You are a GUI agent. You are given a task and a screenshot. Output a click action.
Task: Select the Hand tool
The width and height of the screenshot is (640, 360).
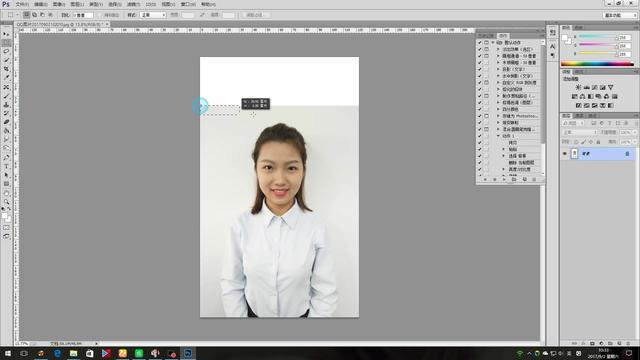point(6,193)
